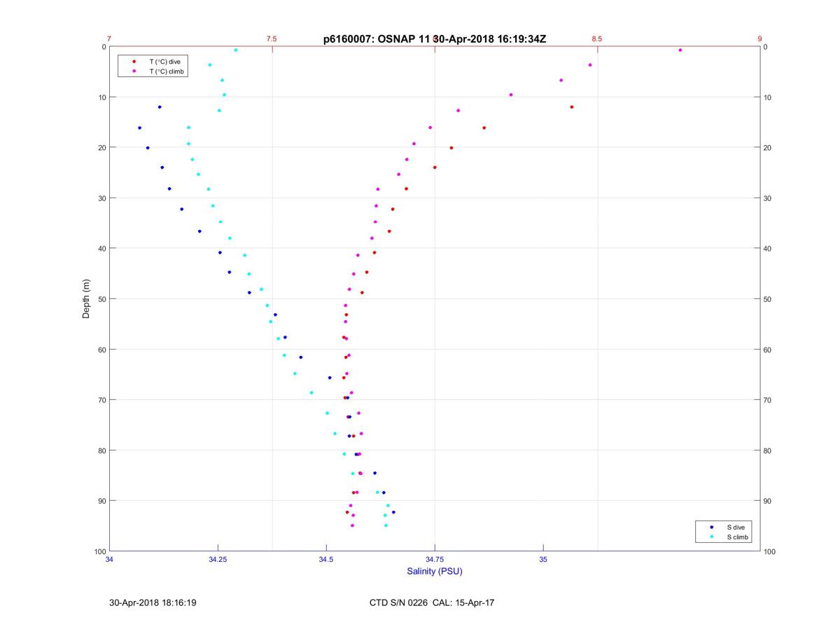
Task: Click the red 7.5 temperature tick label
Action: (272, 39)
